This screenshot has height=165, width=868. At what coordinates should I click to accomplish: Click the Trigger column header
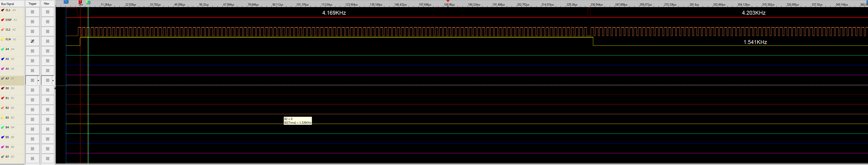[32, 4]
